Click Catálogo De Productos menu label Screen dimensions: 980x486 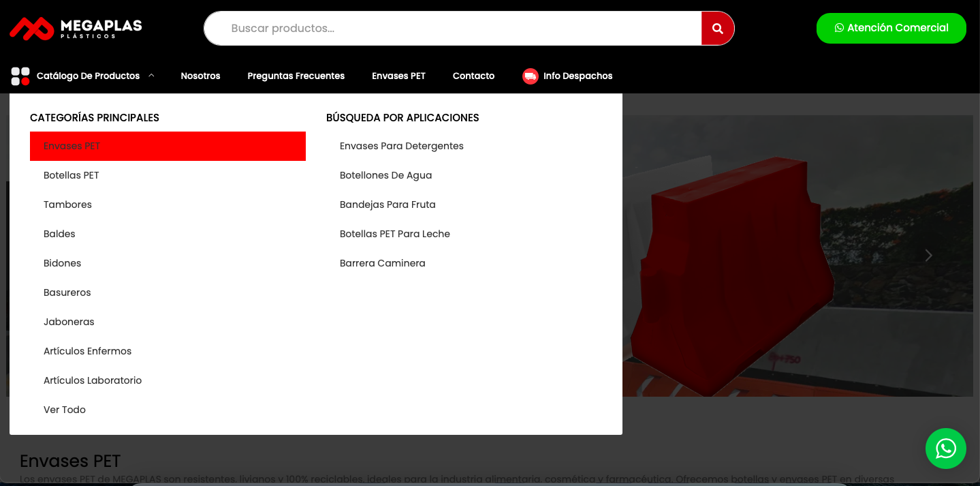(x=88, y=76)
